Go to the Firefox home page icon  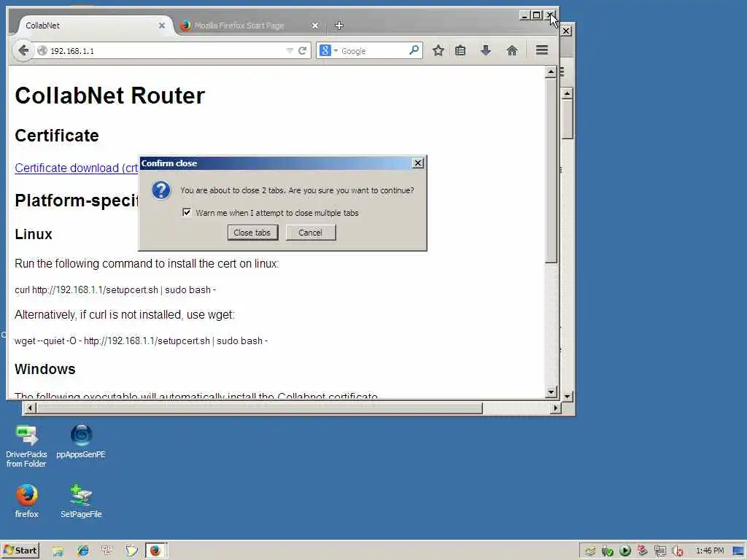click(512, 50)
